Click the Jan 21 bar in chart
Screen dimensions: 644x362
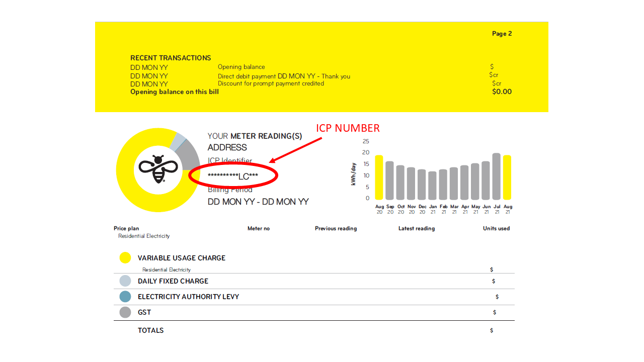click(x=432, y=186)
